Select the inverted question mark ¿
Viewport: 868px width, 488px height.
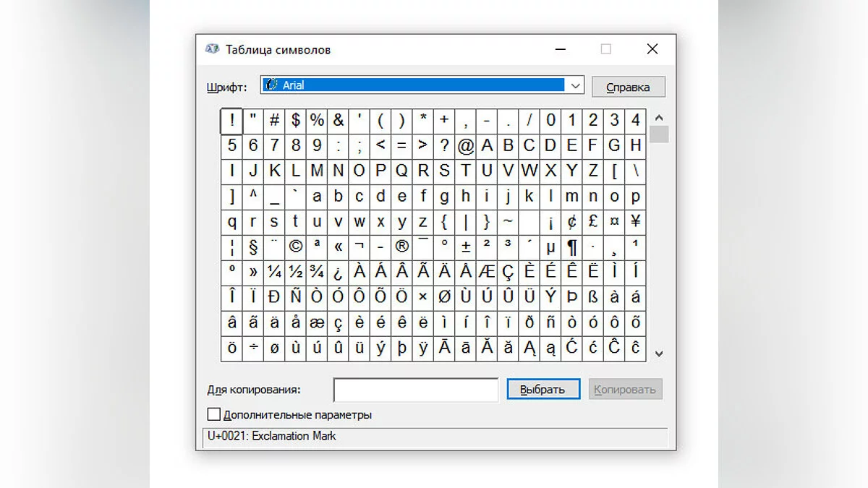(338, 272)
